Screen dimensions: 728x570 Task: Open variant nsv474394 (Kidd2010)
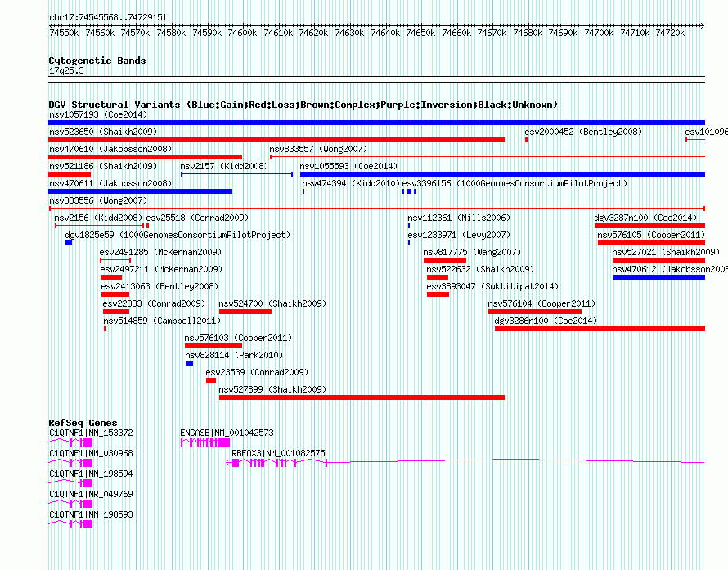tap(351, 183)
